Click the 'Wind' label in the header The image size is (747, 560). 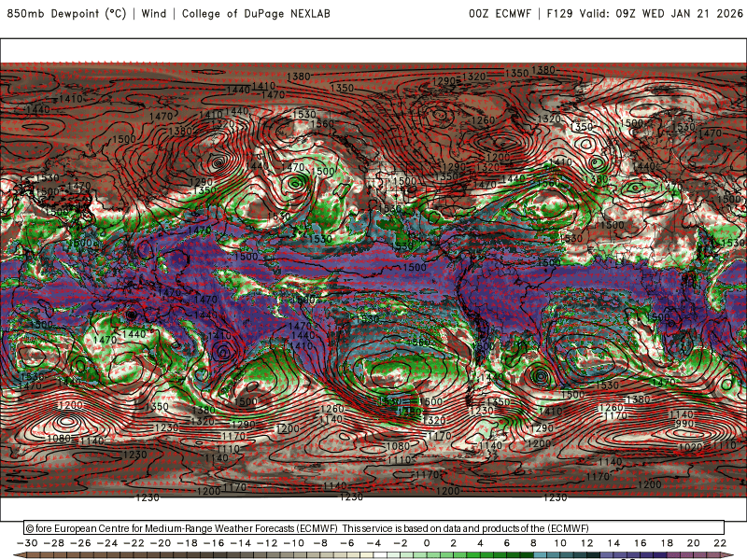(x=154, y=13)
